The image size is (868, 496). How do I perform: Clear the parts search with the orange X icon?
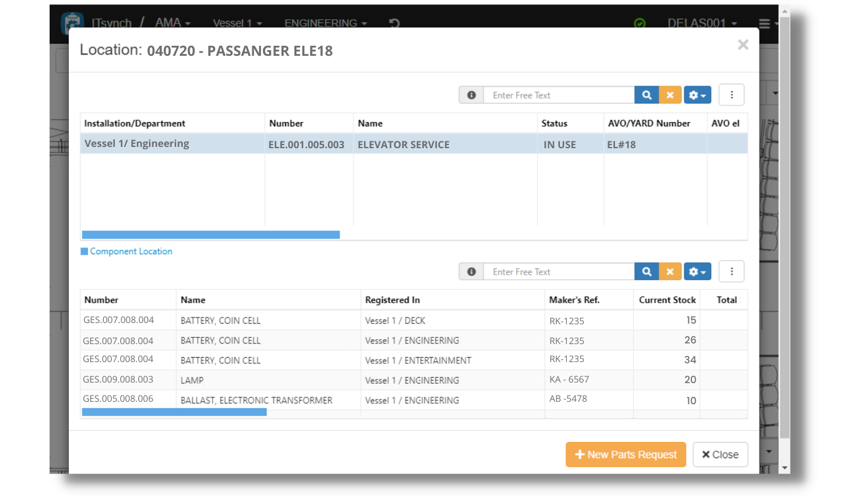click(670, 271)
